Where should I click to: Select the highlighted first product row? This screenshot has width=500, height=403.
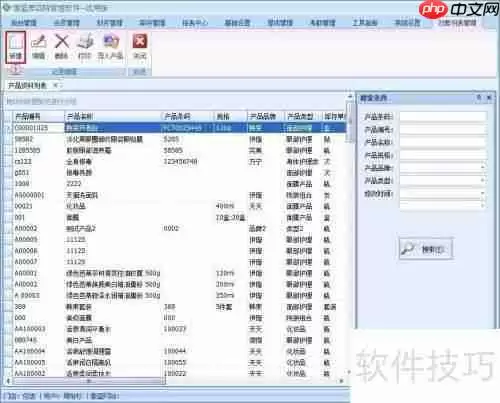point(179,128)
